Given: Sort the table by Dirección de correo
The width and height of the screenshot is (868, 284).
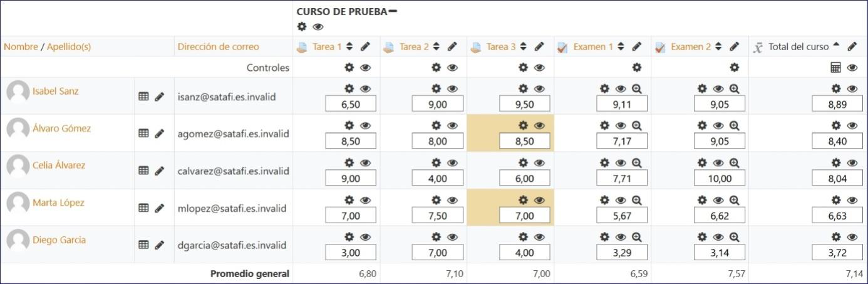Looking at the screenshot, I should click(x=218, y=47).
